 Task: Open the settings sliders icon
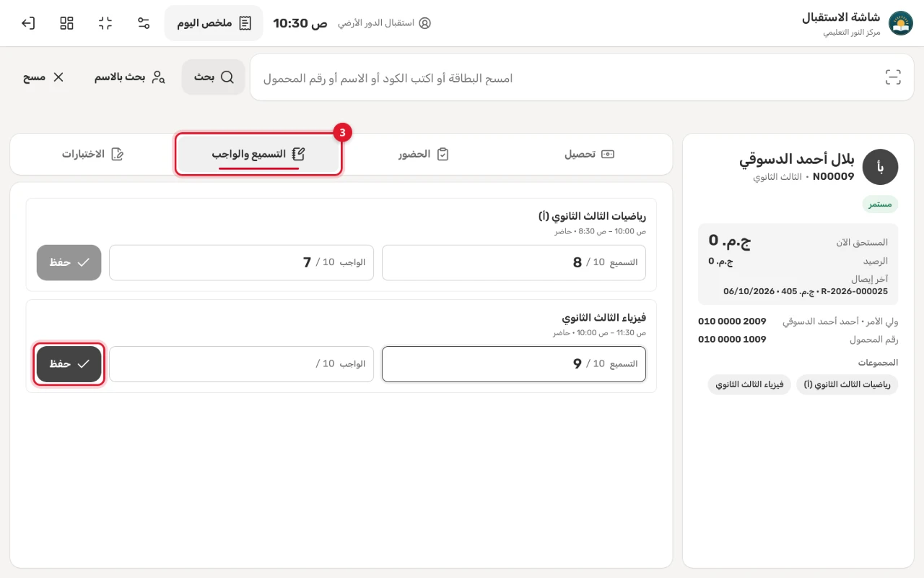pyautogui.click(x=144, y=23)
